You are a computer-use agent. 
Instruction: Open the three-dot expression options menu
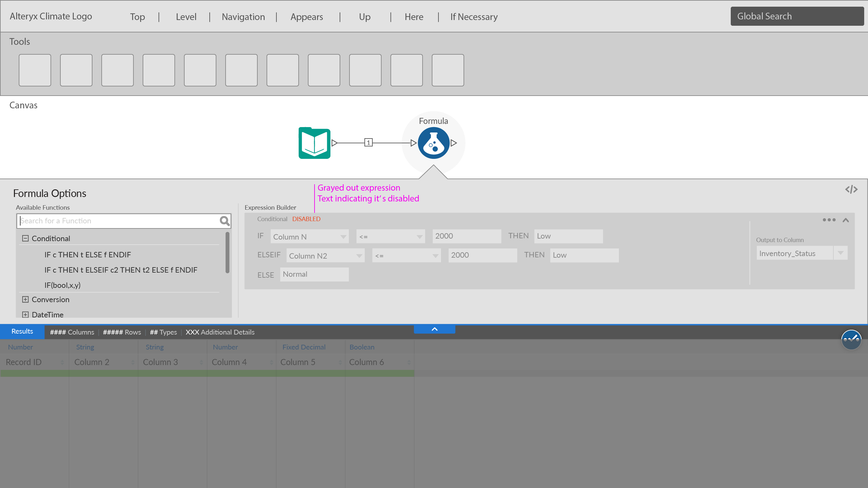pos(829,220)
